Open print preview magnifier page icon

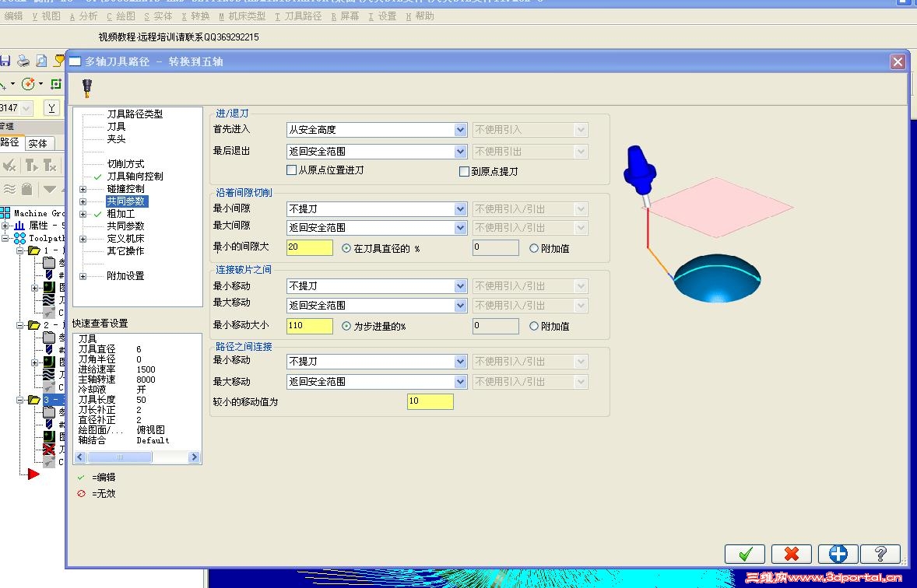(x=41, y=61)
